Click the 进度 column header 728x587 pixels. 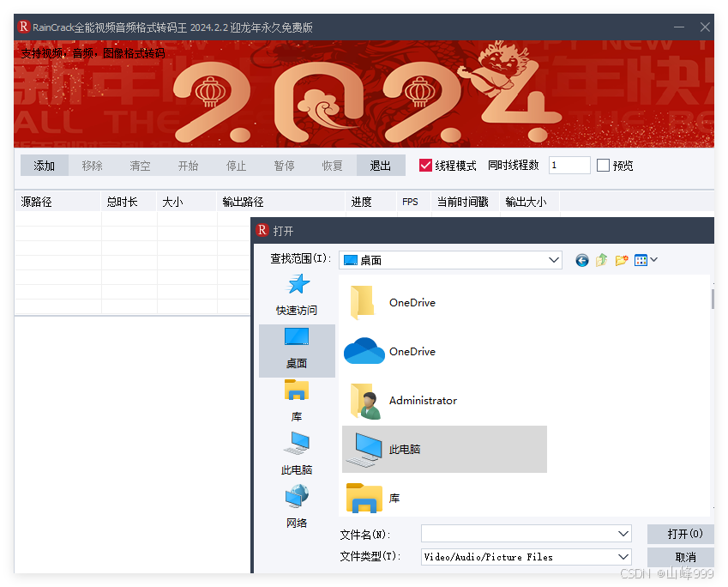[371, 202]
